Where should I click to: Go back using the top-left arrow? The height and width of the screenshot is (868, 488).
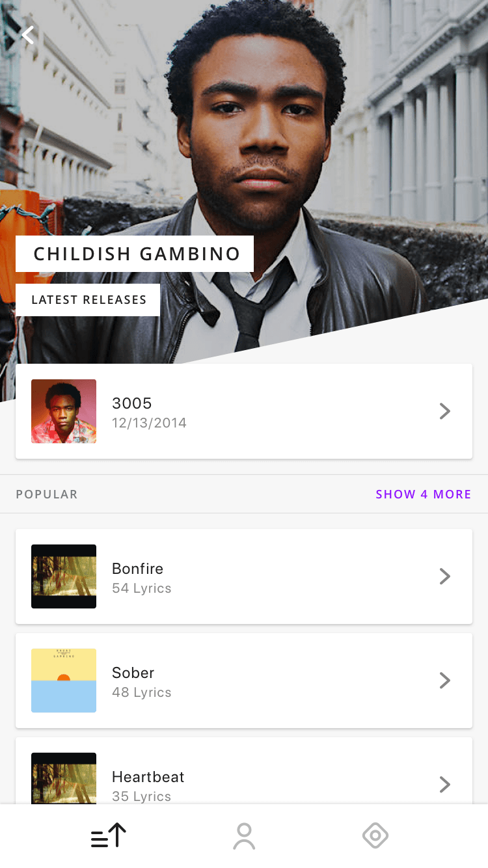click(x=27, y=34)
